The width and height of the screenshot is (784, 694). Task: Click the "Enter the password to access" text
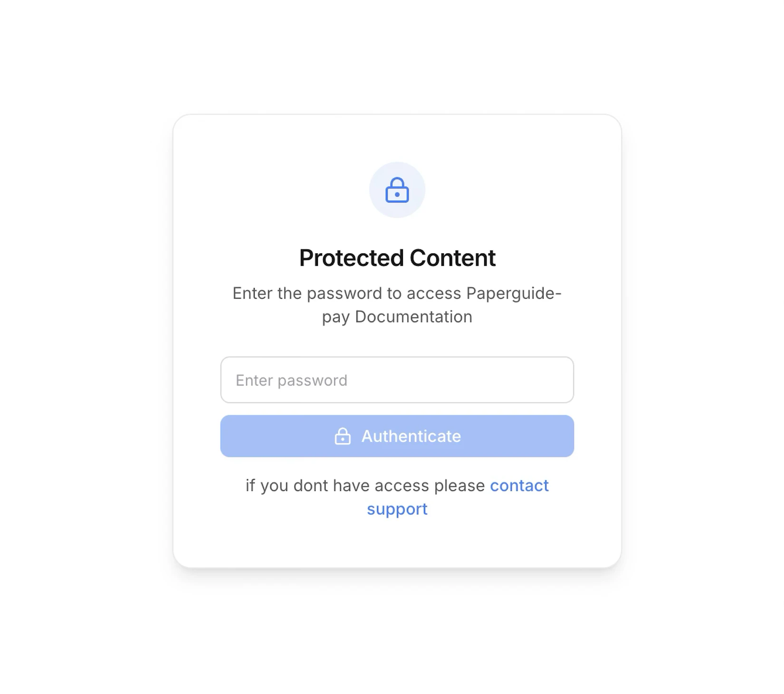click(347, 293)
